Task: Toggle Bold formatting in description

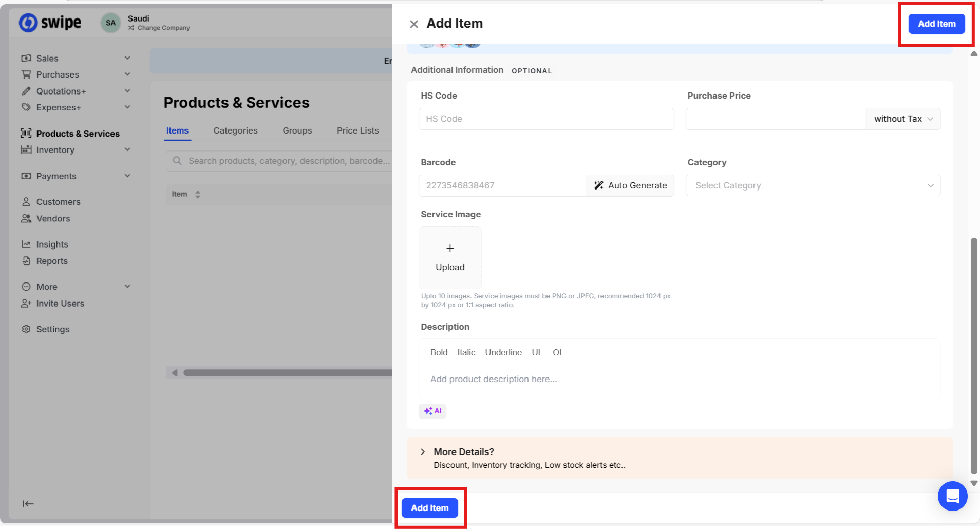Action: (439, 353)
